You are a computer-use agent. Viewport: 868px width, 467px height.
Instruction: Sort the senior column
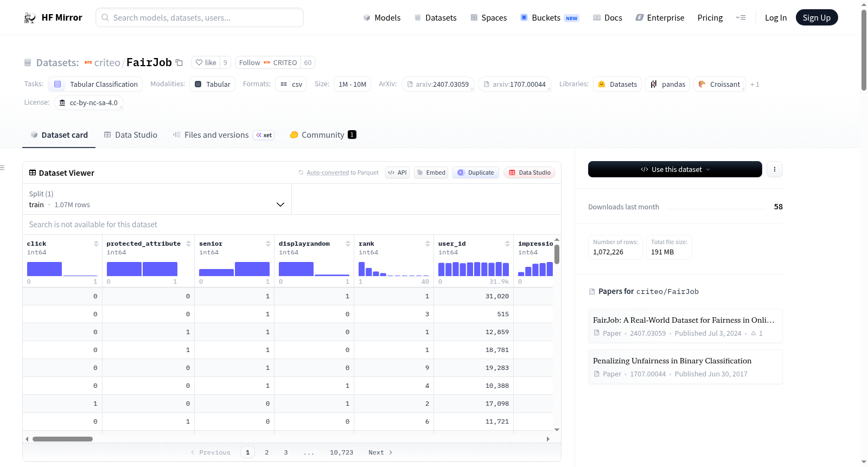click(268, 244)
